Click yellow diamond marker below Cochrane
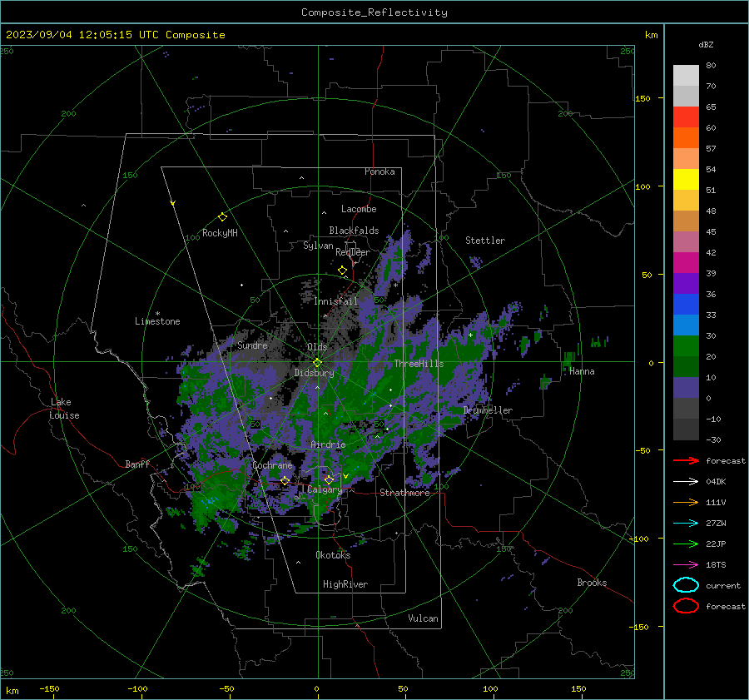This screenshot has height=700, width=749. click(285, 480)
